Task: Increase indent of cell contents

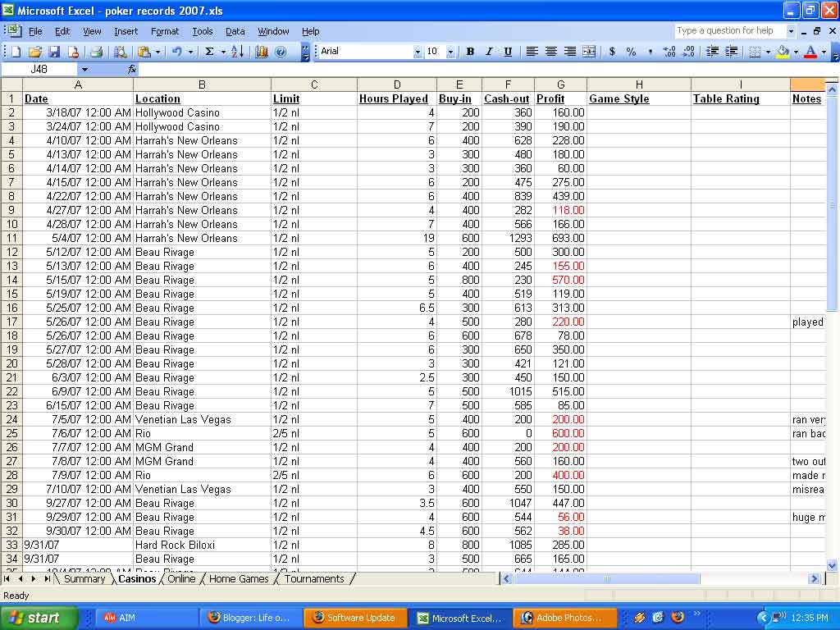Action: point(731,52)
